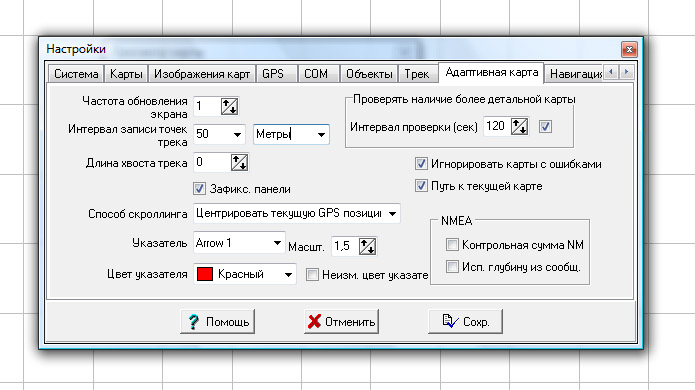Click the question mark icon on Помощь
The image size is (695, 390).
tap(194, 322)
